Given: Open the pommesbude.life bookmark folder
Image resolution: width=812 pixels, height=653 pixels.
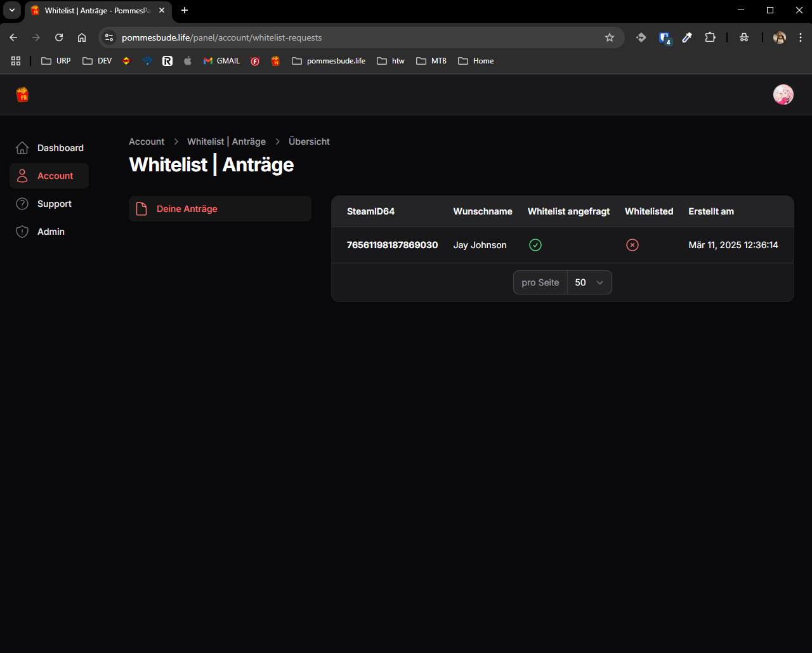Looking at the screenshot, I should [329, 61].
